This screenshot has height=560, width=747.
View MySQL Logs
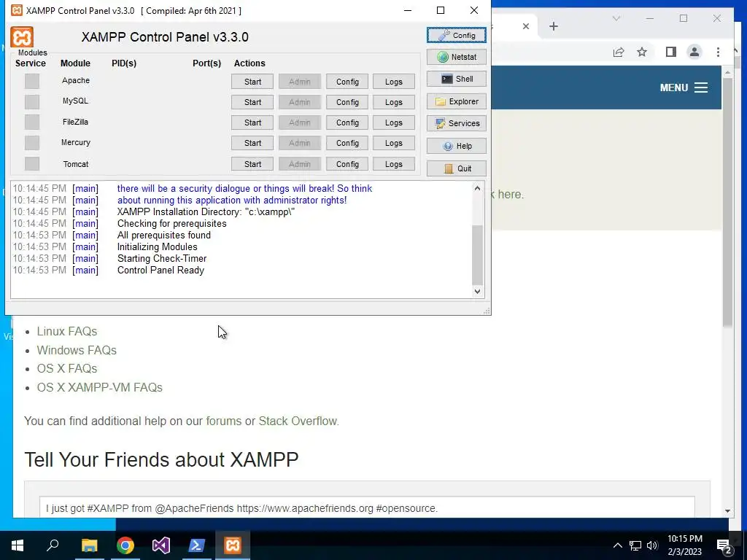393,102
